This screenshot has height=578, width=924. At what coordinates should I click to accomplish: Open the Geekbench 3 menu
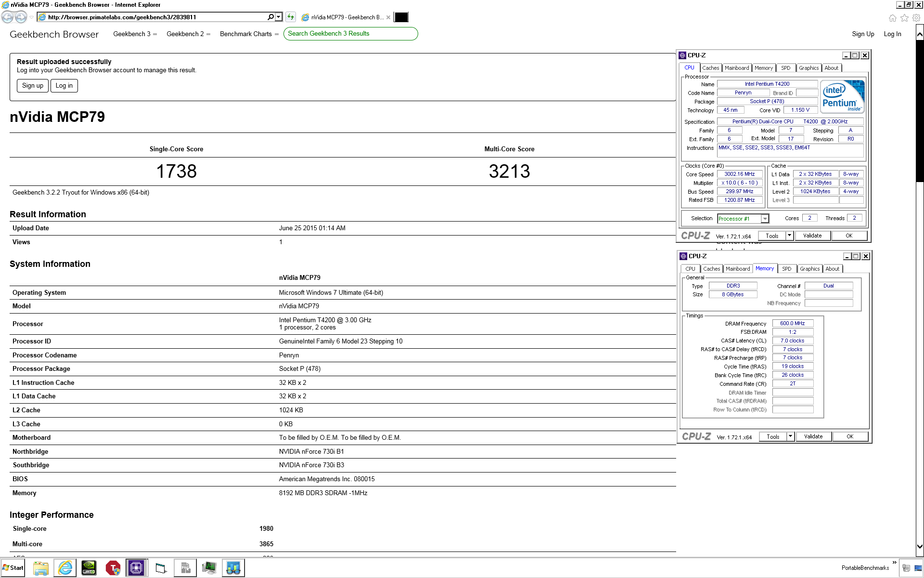click(x=135, y=34)
